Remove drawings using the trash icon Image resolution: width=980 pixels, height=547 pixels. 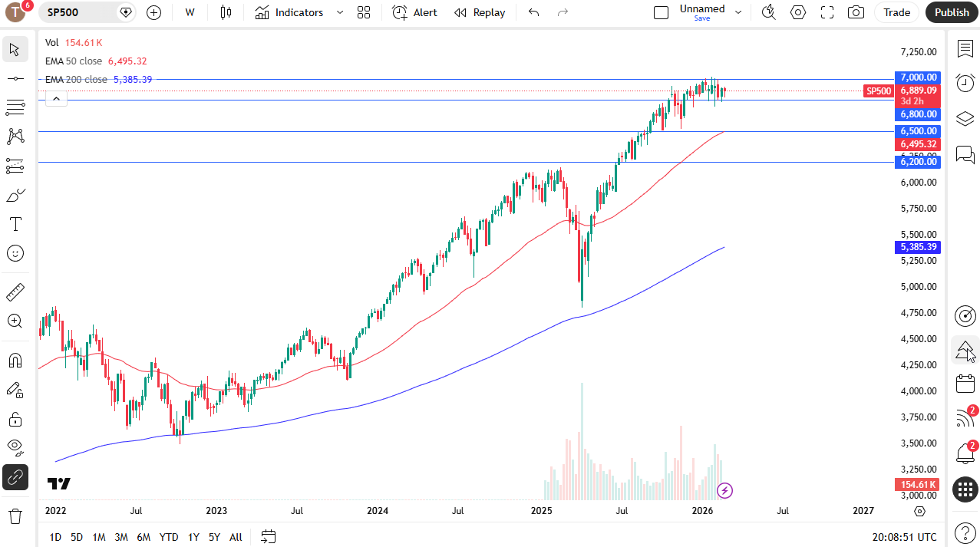point(15,516)
